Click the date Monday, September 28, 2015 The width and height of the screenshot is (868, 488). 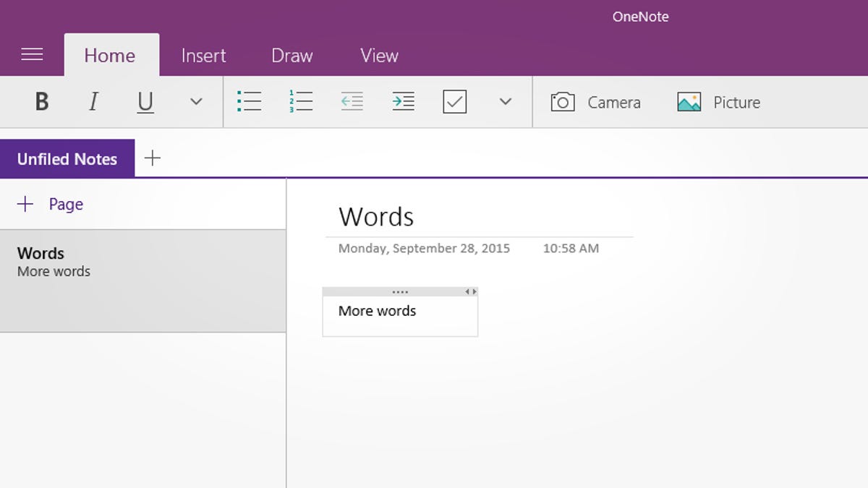(x=424, y=249)
